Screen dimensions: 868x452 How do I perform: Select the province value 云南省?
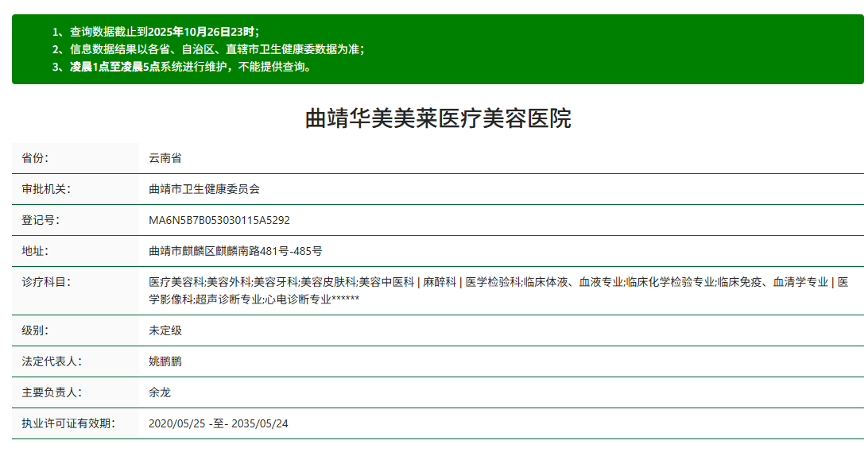click(165, 158)
